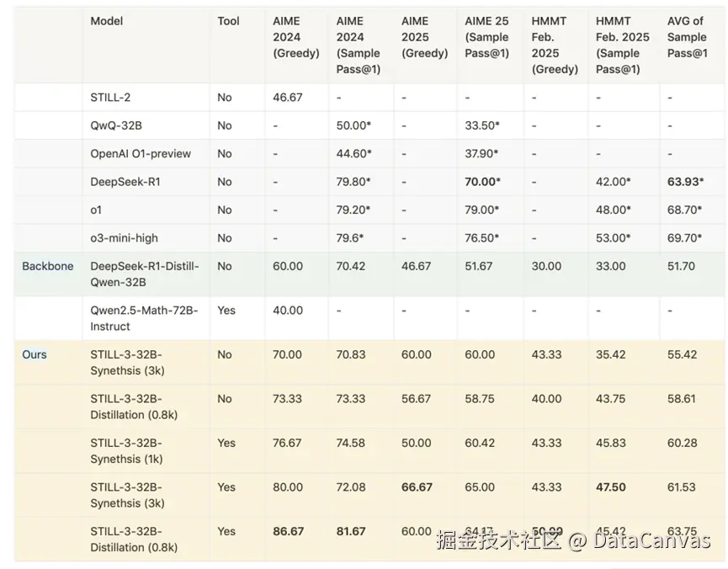
Task: Select the "DeepSeek-R1" model name cell
Action: (x=125, y=182)
